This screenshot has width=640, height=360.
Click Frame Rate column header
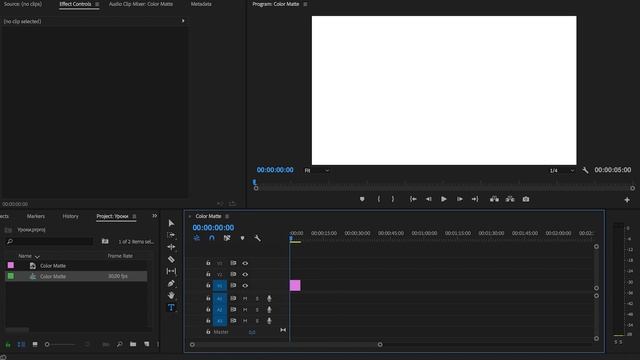120,256
